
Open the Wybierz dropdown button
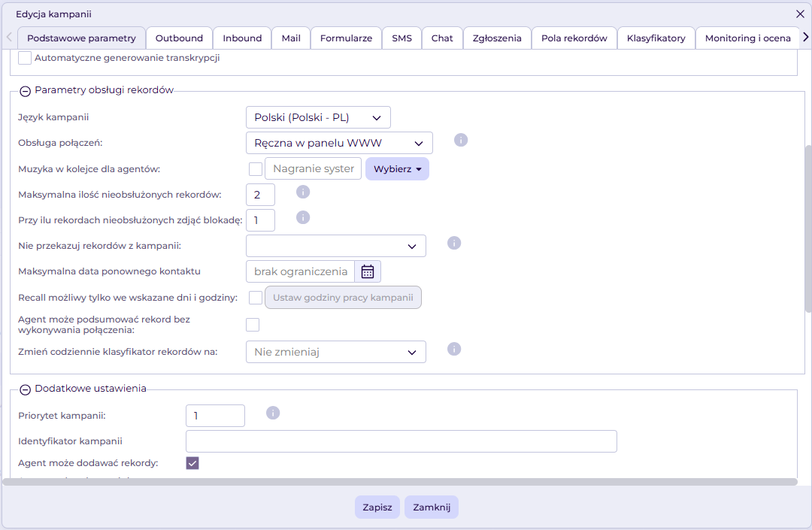pyautogui.click(x=397, y=169)
